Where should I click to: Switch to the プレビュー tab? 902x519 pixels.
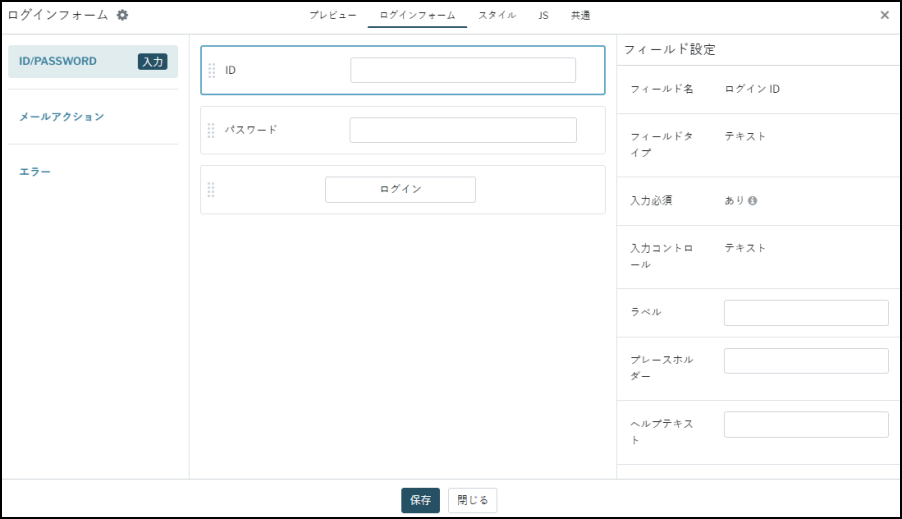tap(332, 16)
